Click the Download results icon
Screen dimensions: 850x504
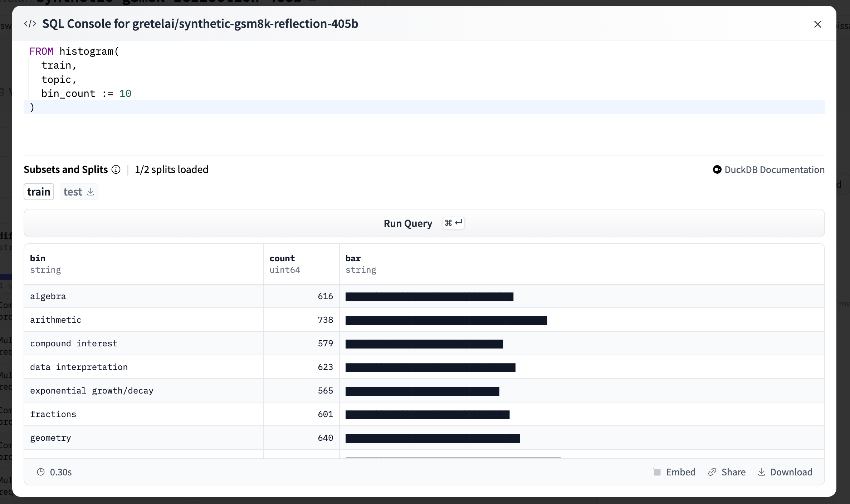point(761,472)
